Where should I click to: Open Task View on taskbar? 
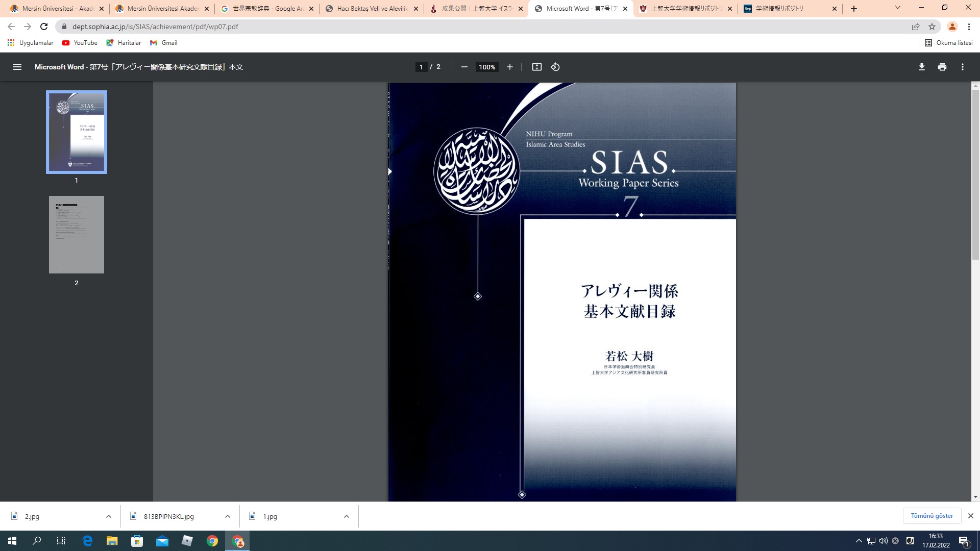61,541
